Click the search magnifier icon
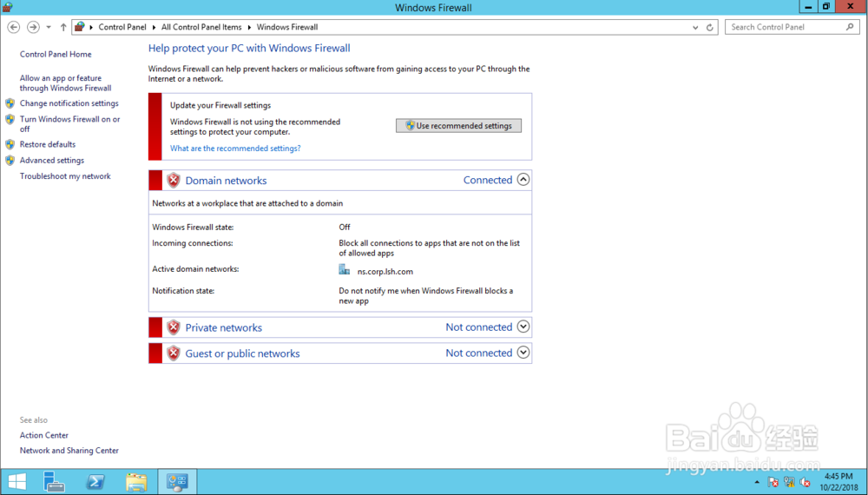 [850, 27]
